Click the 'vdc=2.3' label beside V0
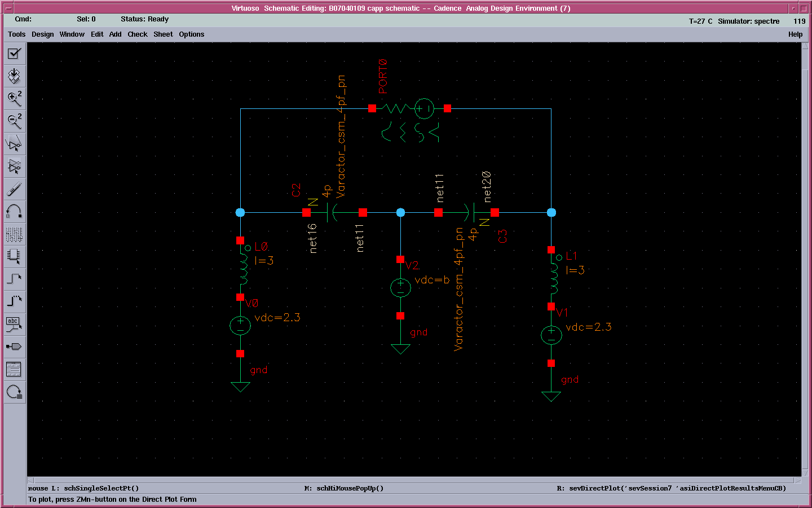Screen dimensions: 812x508 [277, 318]
